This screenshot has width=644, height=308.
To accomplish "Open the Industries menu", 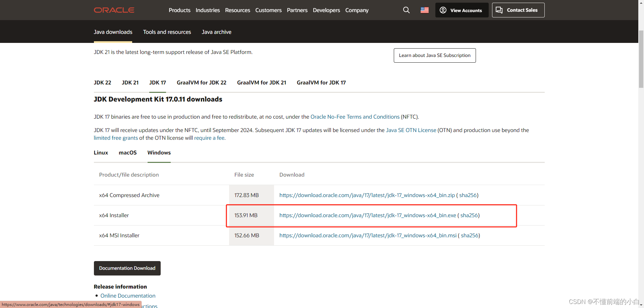I will pyautogui.click(x=208, y=10).
